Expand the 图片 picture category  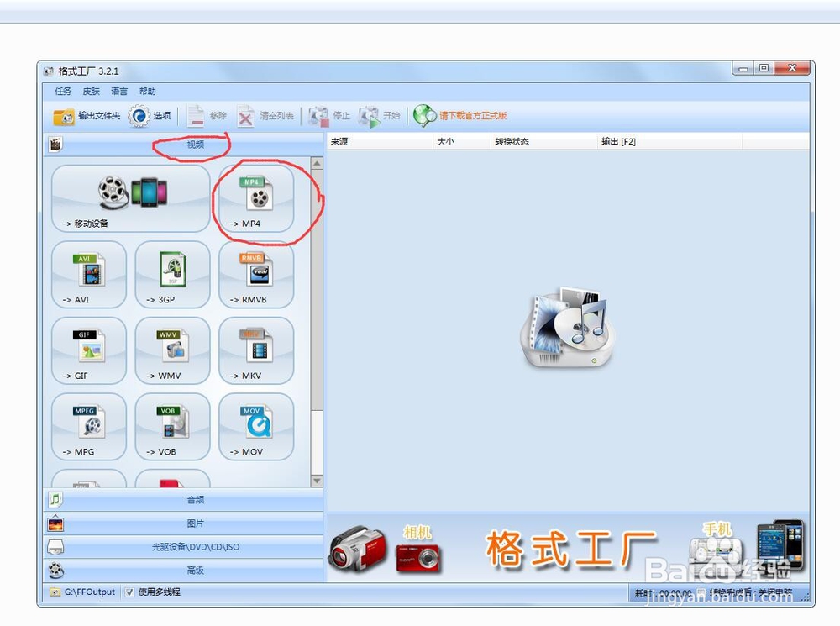(183, 523)
